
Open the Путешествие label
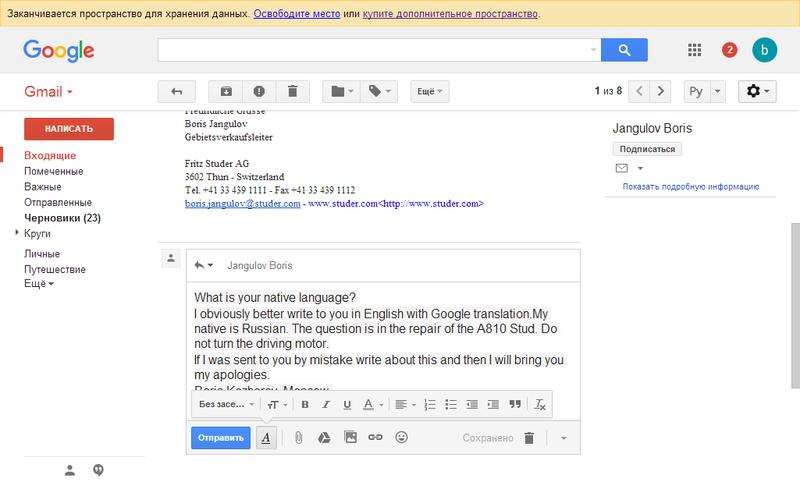pos(55,269)
